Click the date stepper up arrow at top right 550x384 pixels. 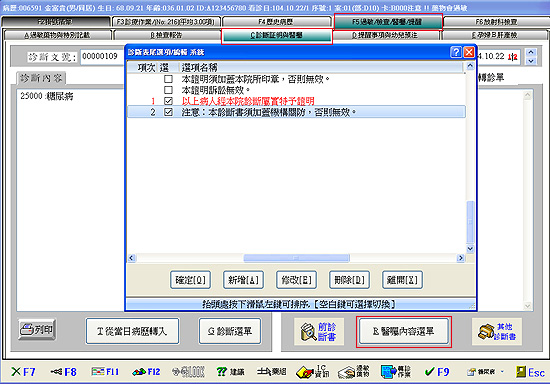[x=531, y=52]
